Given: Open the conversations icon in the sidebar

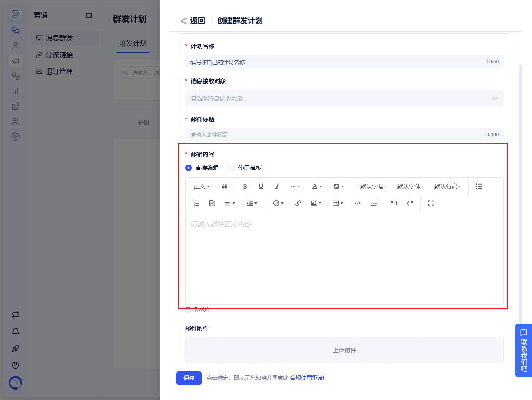Looking at the screenshot, I should pos(16,30).
